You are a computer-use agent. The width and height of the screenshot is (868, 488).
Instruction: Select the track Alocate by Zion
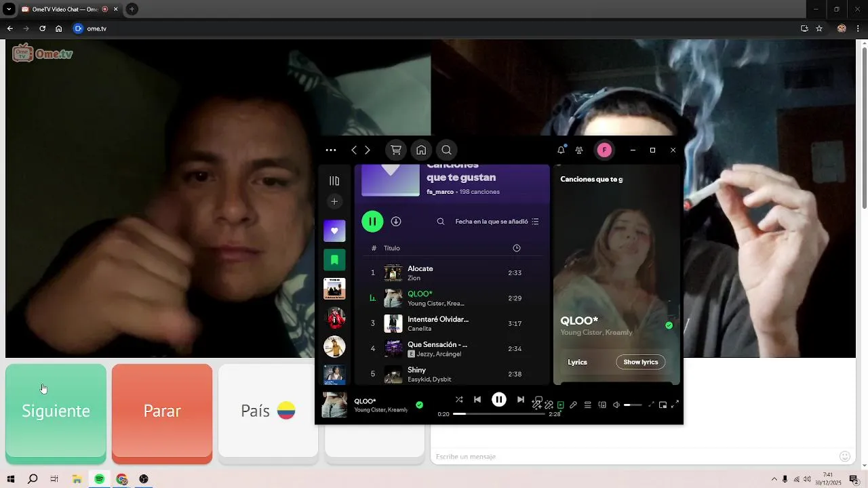point(452,273)
